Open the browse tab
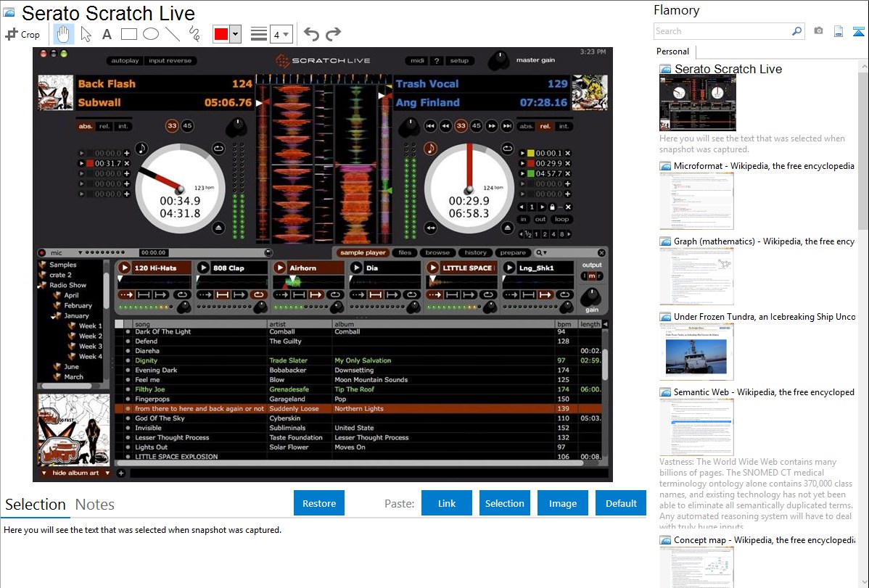869x588 pixels. pos(437,253)
